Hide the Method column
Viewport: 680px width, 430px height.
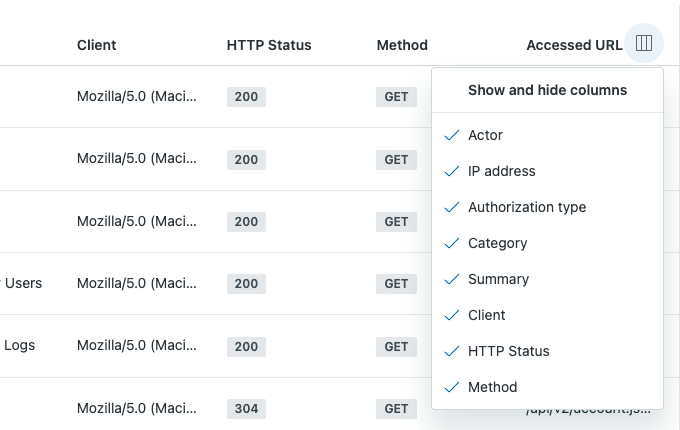point(492,387)
